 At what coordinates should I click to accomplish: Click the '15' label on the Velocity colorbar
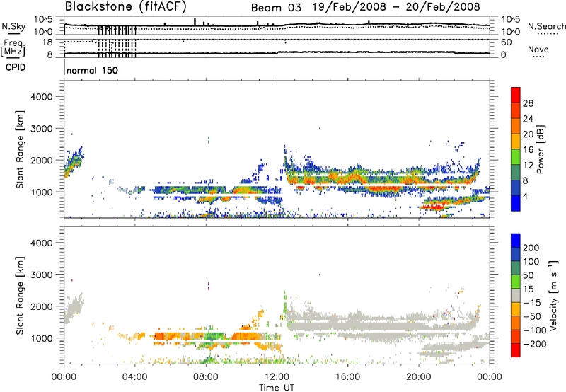coord(528,289)
